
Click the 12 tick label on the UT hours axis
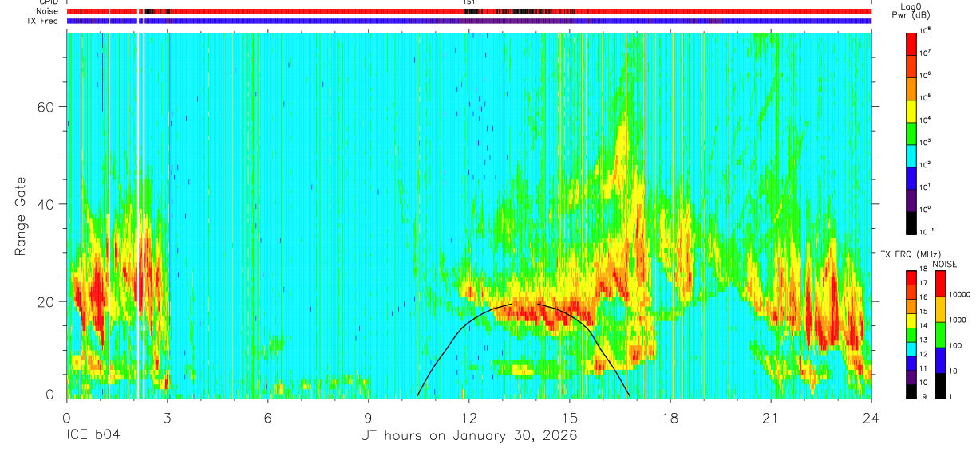pyautogui.click(x=468, y=417)
